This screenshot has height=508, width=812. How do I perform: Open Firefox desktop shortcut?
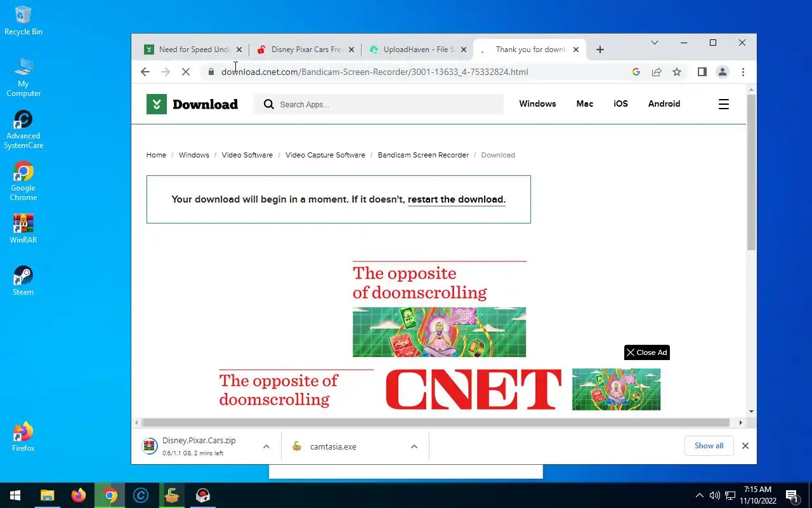(x=23, y=438)
